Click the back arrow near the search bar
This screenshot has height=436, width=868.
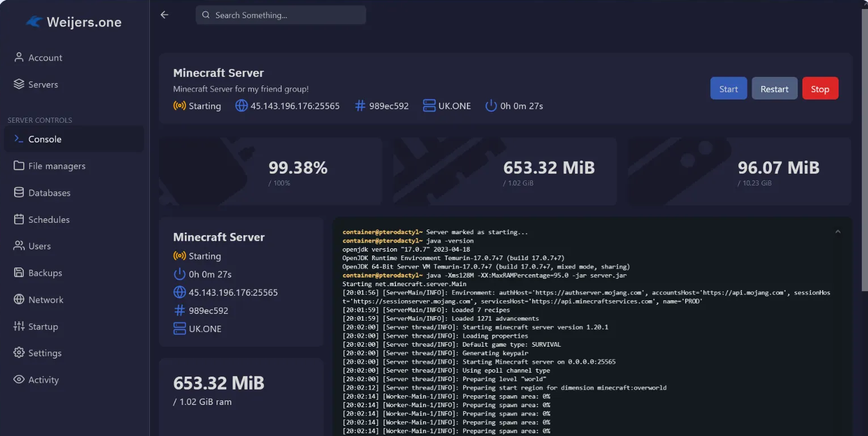(x=164, y=15)
